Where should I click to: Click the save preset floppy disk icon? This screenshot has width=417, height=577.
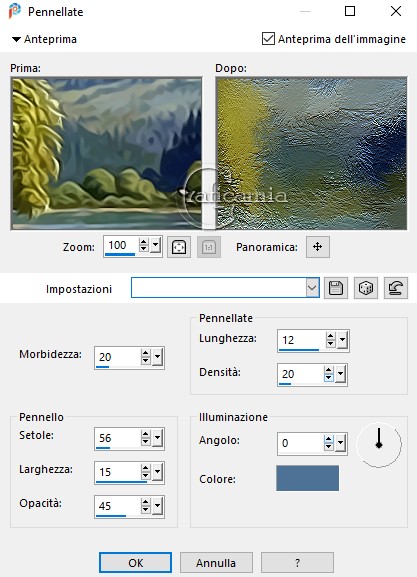click(336, 288)
